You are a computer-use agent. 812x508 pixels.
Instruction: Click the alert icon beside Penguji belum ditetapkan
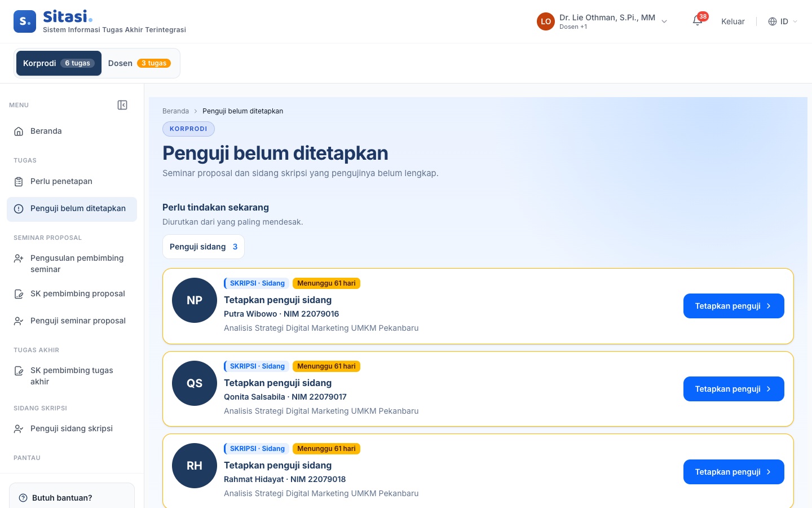click(19, 208)
